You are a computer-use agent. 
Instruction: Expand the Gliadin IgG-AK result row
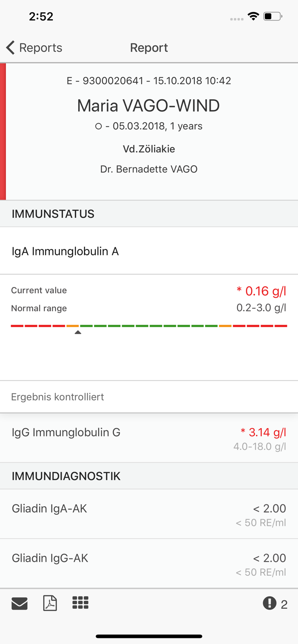click(x=149, y=563)
